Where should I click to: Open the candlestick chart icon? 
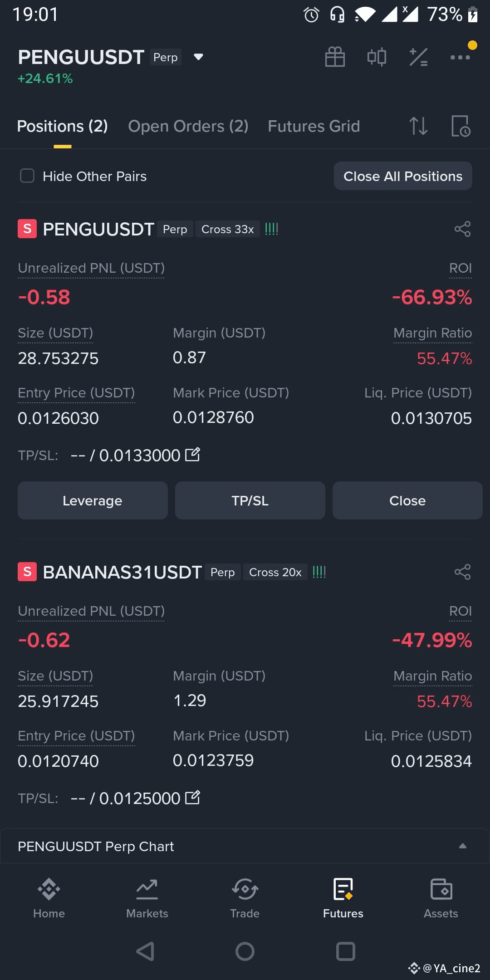[x=377, y=57]
